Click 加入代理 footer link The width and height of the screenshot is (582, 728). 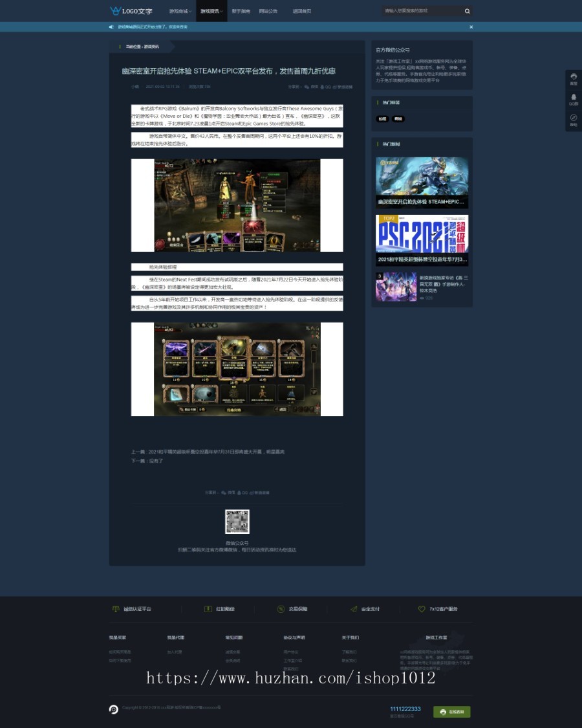(175, 652)
